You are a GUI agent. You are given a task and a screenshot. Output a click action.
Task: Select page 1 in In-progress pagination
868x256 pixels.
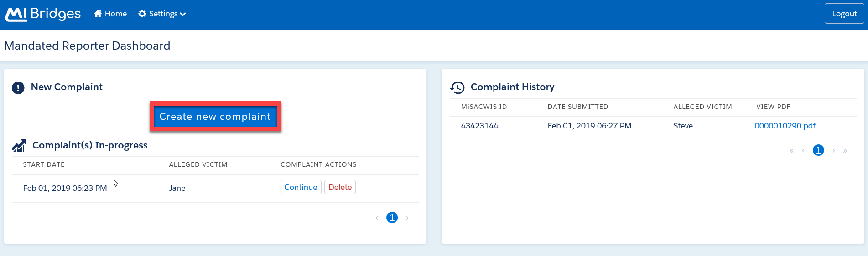pyautogui.click(x=392, y=218)
